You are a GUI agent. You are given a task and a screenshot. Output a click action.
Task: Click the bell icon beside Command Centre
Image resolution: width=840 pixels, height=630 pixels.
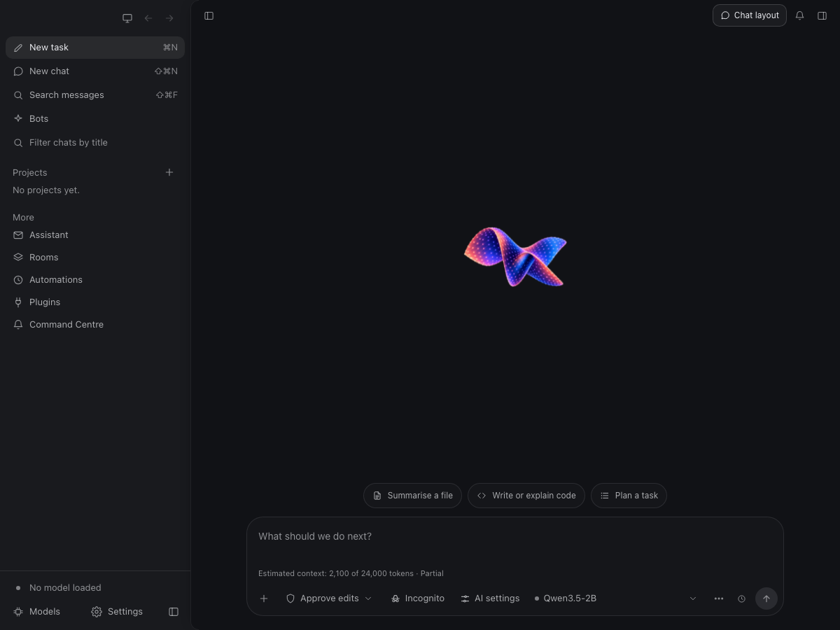point(18,325)
